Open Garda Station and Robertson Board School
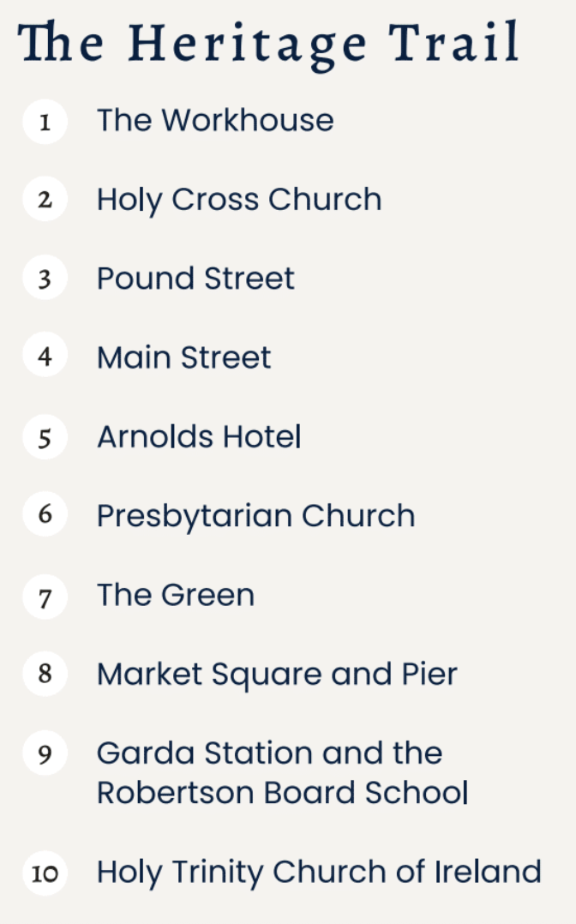This screenshot has width=576, height=924. [x=281, y=773]
